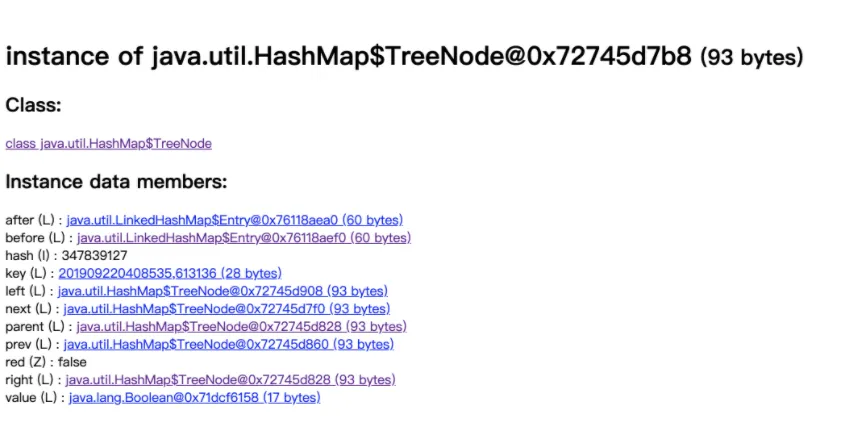Click the 'Class:' heading

pos(33,105)
